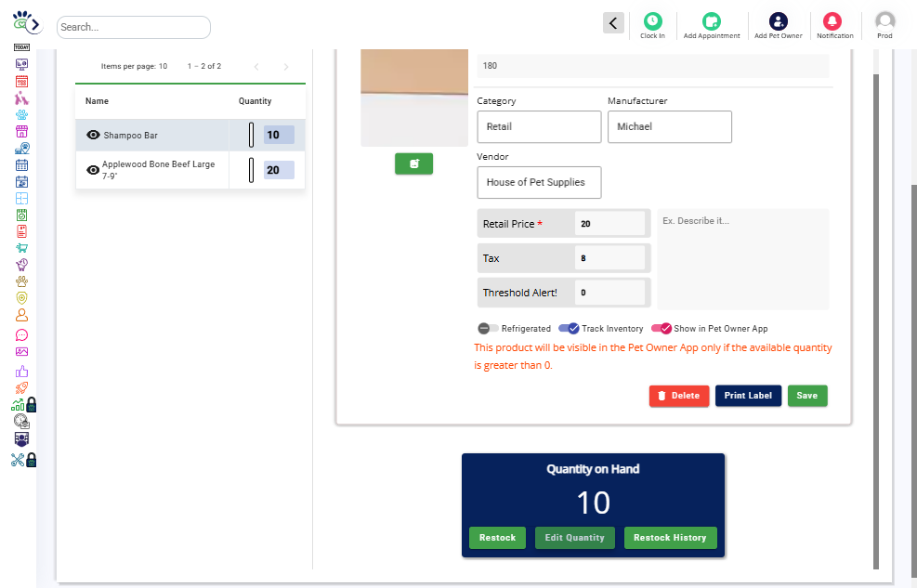Go to previous page of items

click(256, 67)
